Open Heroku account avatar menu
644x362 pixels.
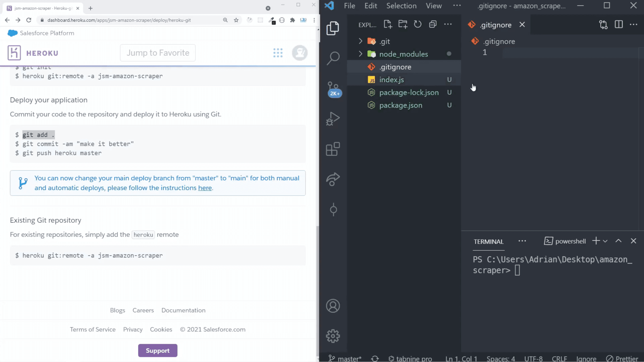point(299,53)
